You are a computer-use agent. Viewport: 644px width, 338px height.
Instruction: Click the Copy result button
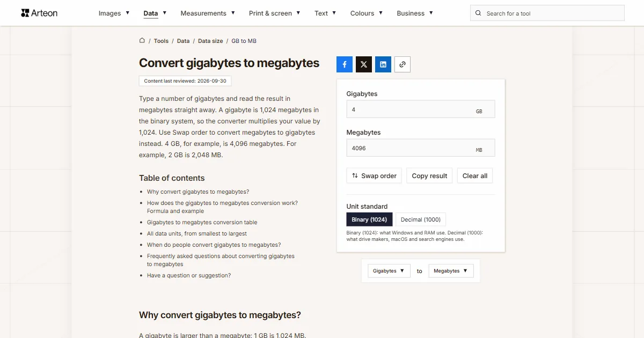(x=429, y=176)
